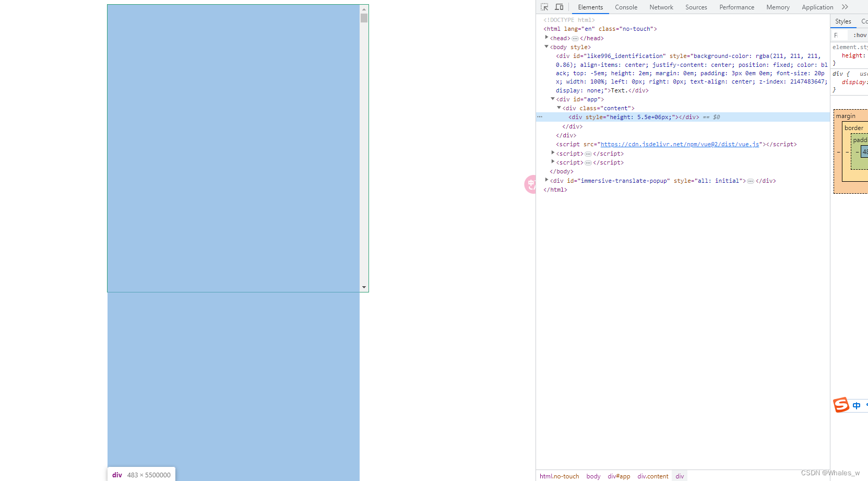Open the Performance tab
Image resolution: width=868 pixels, height=481 pixels.
click(736, 7)
